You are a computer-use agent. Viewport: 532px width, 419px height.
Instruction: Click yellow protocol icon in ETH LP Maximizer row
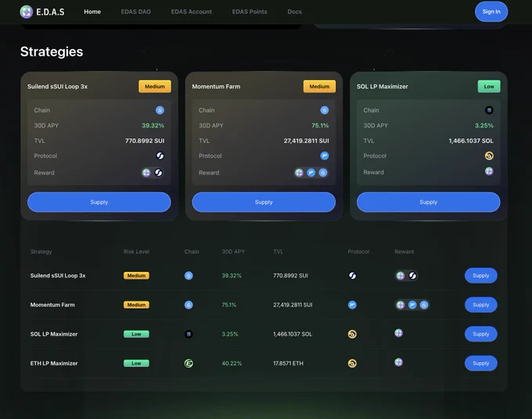coord(352,363)
